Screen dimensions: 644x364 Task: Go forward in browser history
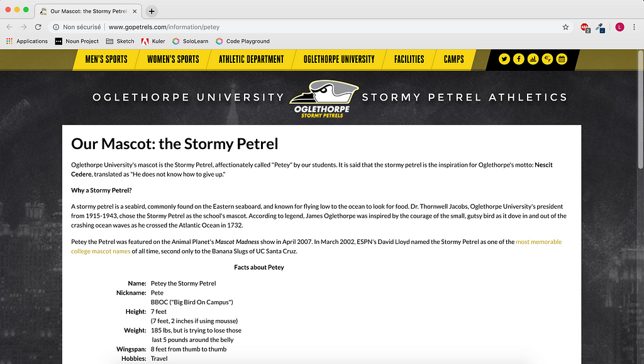tap(24, 27)
